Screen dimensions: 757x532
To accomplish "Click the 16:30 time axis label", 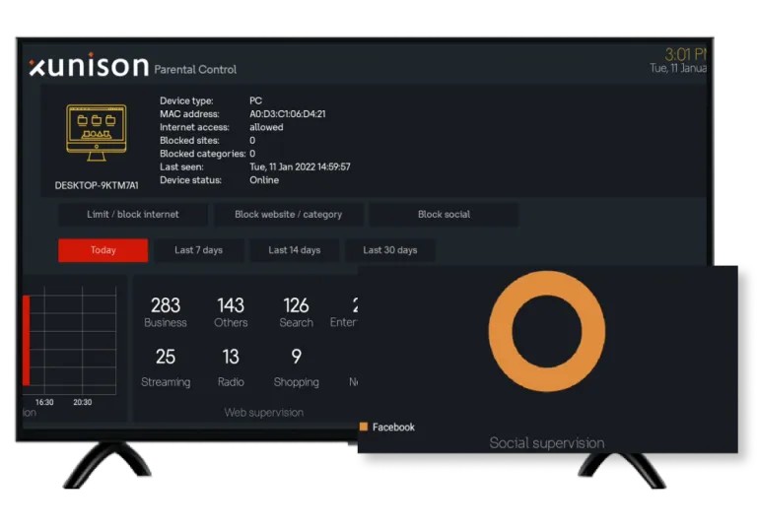I will [44, 402].
